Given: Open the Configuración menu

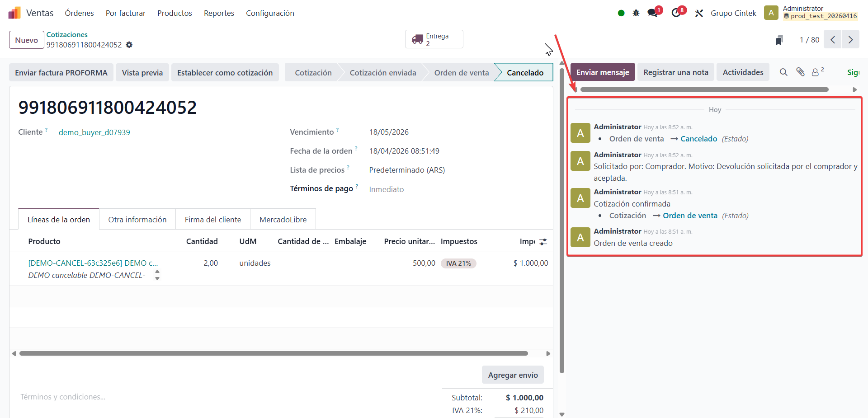Looking at the screenshot, I should pos(270,13).
